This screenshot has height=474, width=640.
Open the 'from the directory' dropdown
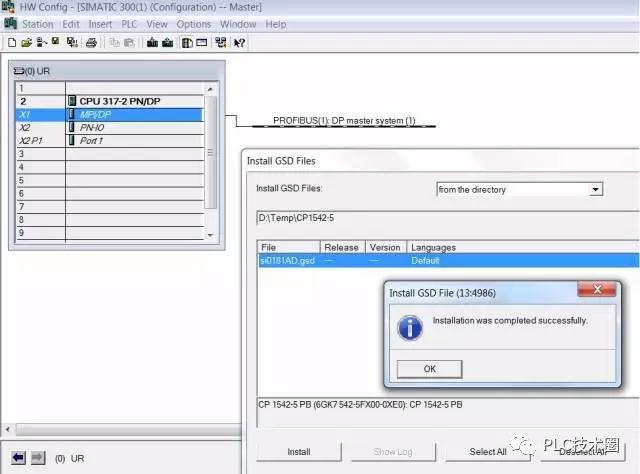coord(596,189)
